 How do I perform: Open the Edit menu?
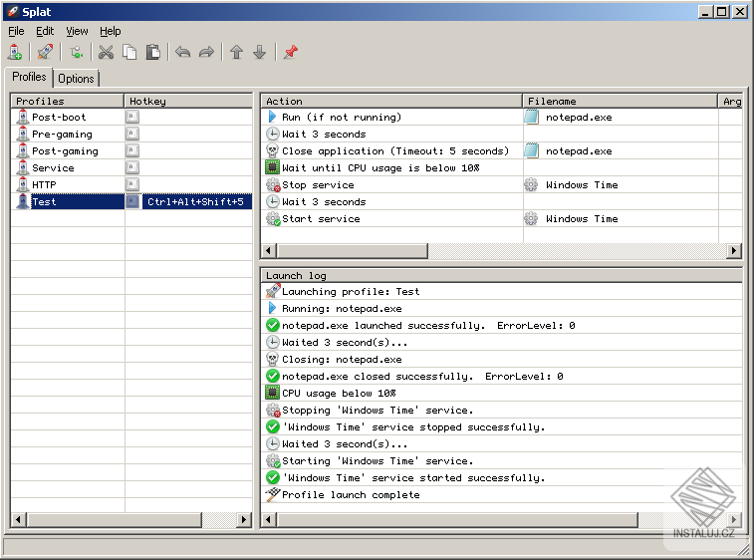pos(45,31)
